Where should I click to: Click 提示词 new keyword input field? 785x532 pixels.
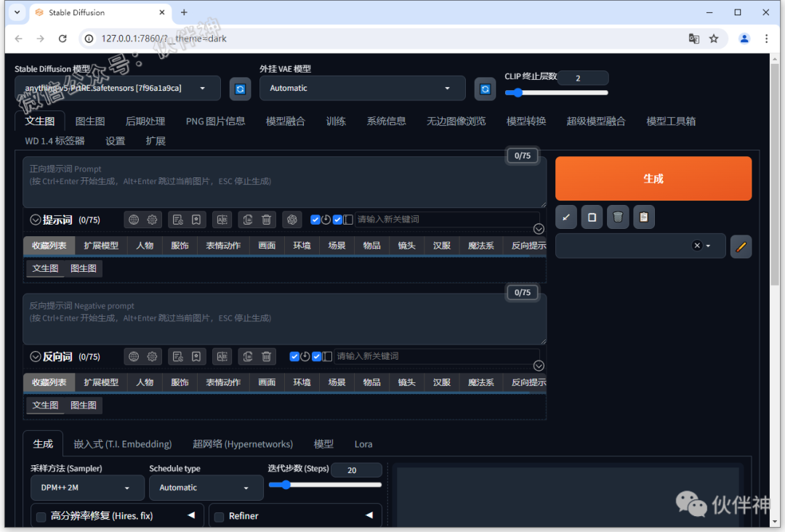(446, 219)
